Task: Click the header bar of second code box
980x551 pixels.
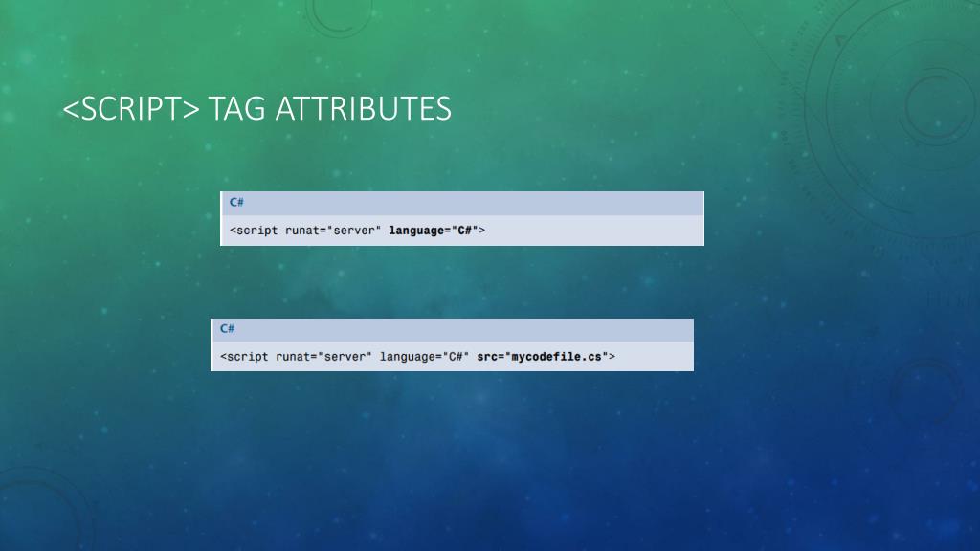Action: [x=453, y=330]
